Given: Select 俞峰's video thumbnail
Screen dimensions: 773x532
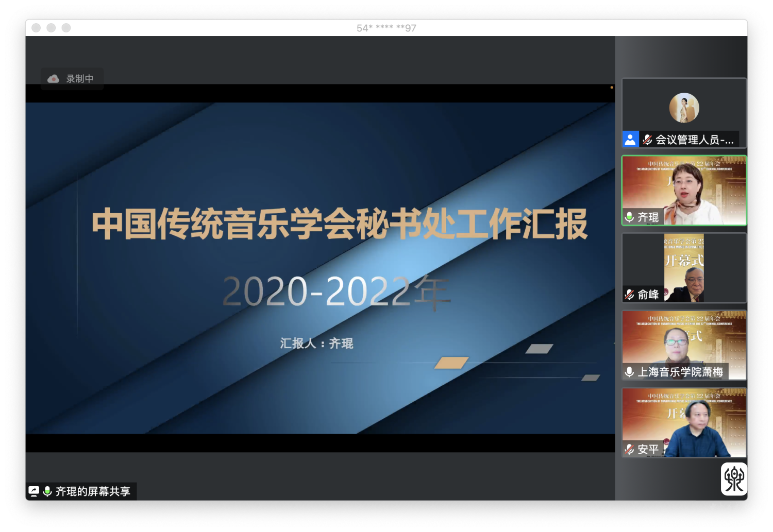Looking at the screenshot, I should click(684, 268).
